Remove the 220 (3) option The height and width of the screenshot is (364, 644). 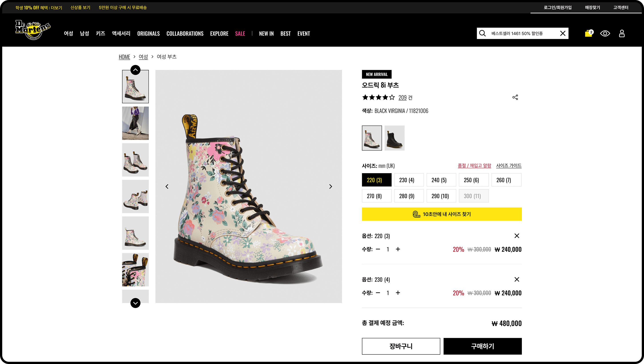pos(517,236)
